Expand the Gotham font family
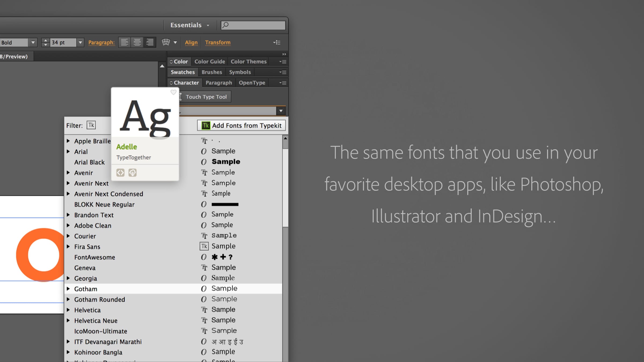Image resolution: width=644 pixels, height=362 pixels. click(68, 289)
